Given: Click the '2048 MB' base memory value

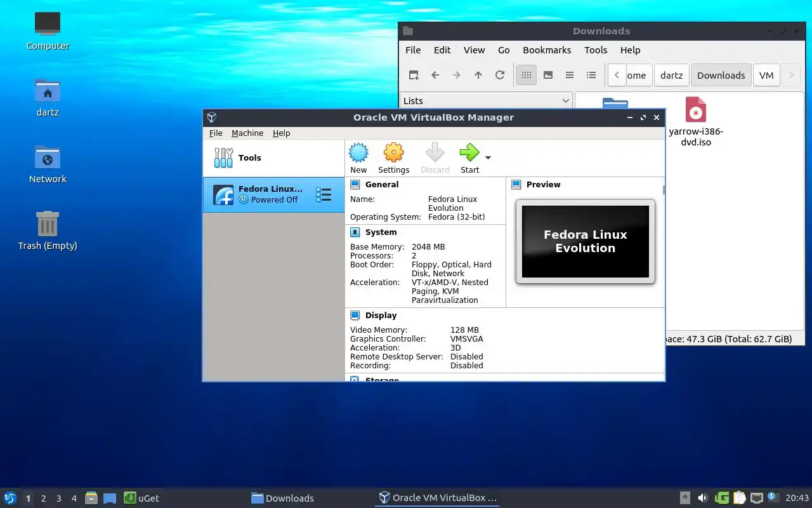Looking at the screenshot, I should tap(428, 247).
